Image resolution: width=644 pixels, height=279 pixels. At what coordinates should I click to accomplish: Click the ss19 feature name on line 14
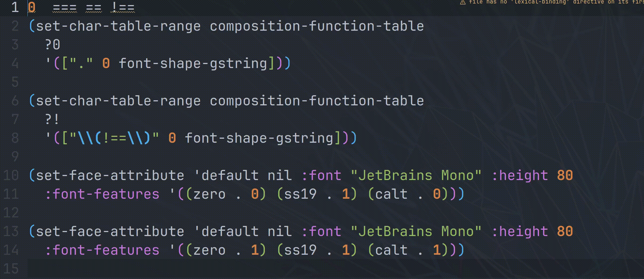click(300, 250)
